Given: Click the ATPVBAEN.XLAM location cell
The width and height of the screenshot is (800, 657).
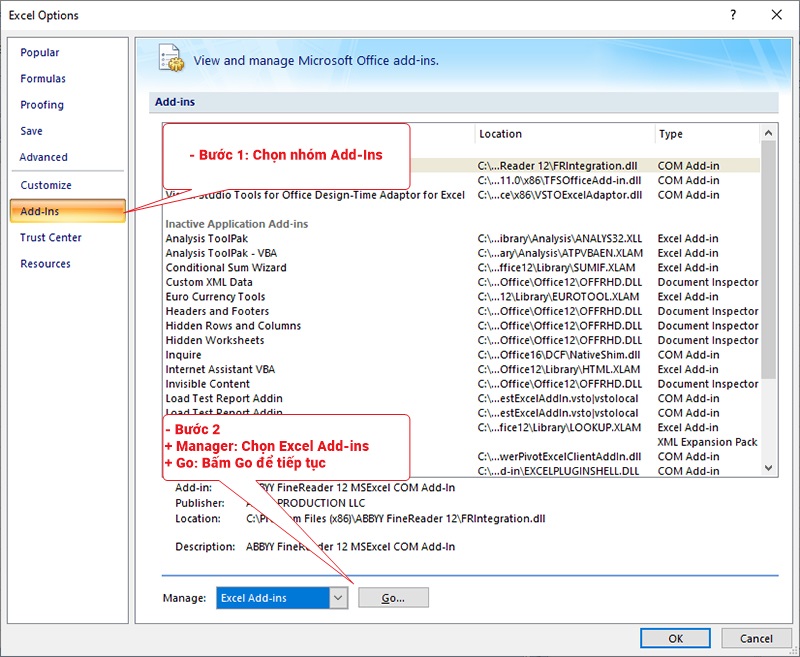Looking at the screenshot, I should [560, 254].
